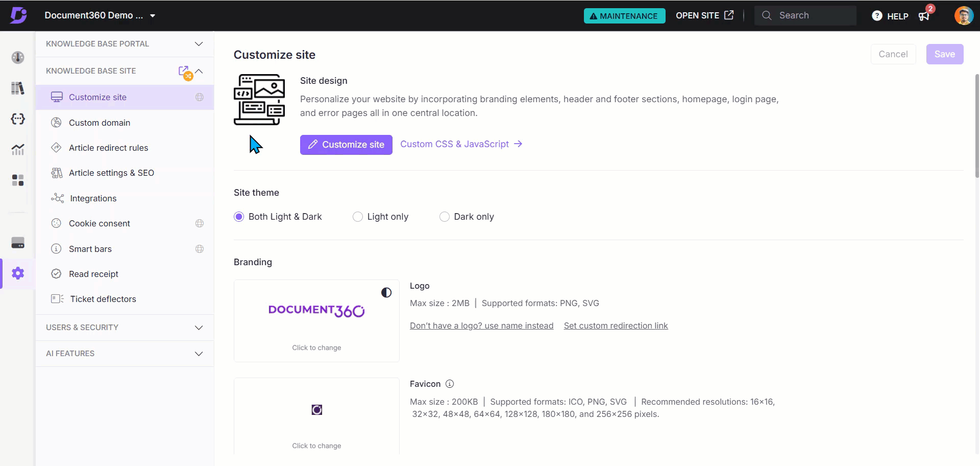Image resolution: width=980 pixels, height=466 pixels.
Task: Open the Document360 Demo project dropdown
Action: [100, 15]
